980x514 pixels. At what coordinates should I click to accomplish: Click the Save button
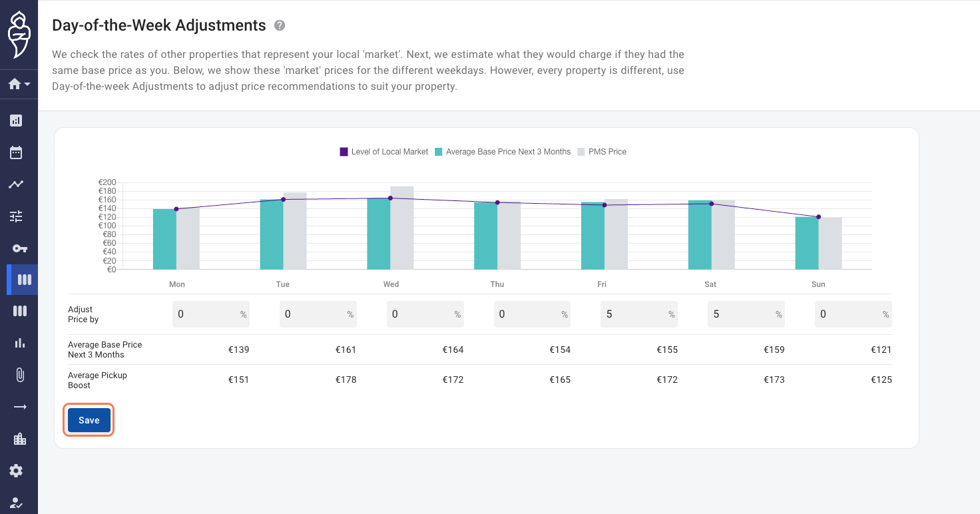(x=89, y=420)
